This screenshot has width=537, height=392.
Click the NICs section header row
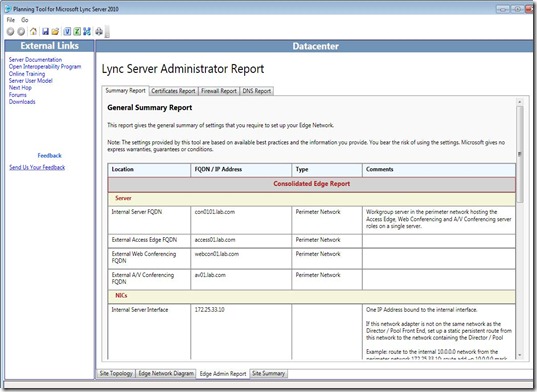click(x=312, y=296)
